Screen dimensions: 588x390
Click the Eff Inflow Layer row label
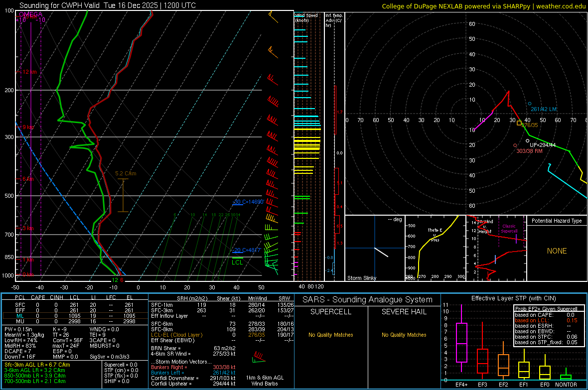pos(169,316)
